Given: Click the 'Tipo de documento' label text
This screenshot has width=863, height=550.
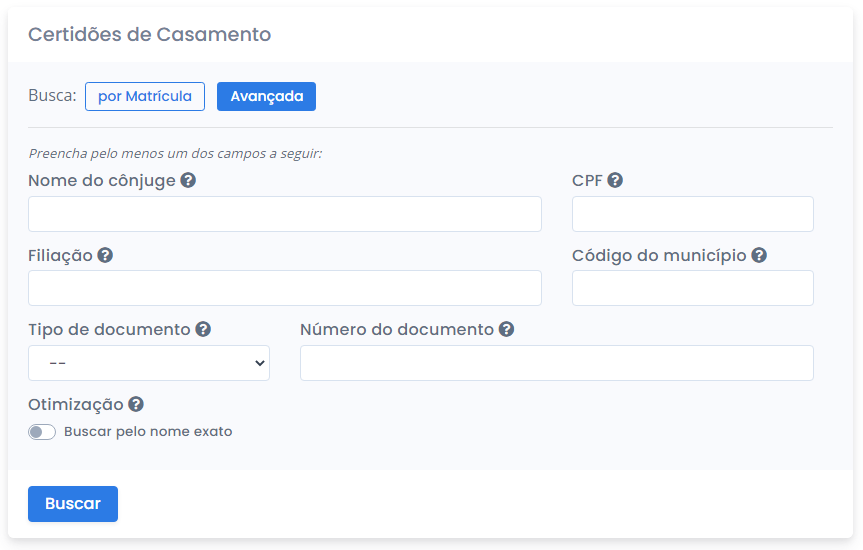Looking at the screenshot, I should coord(109,329).
